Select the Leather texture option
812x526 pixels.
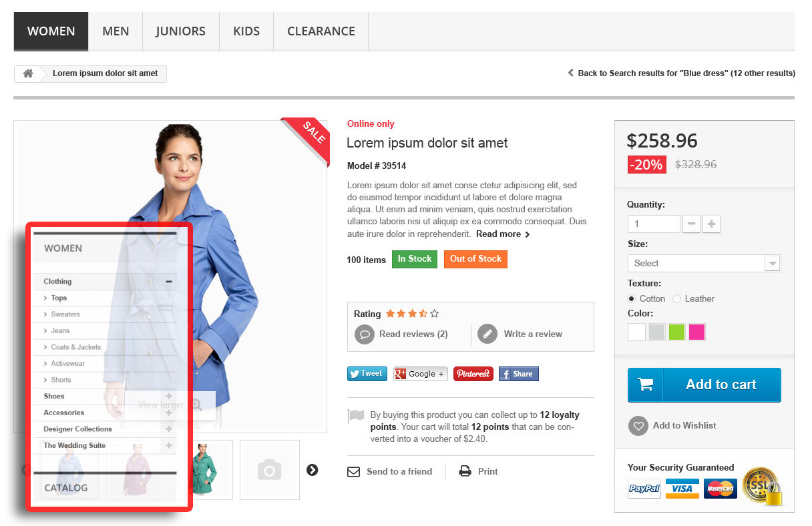coord(676,298)
